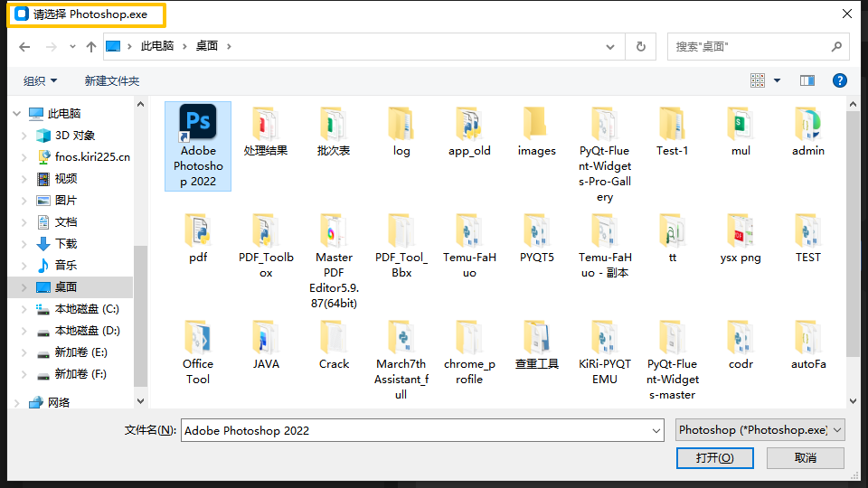868x488 pixels.
Task: Toggle the preview pane icon
Action: click(x=807, y=80)
